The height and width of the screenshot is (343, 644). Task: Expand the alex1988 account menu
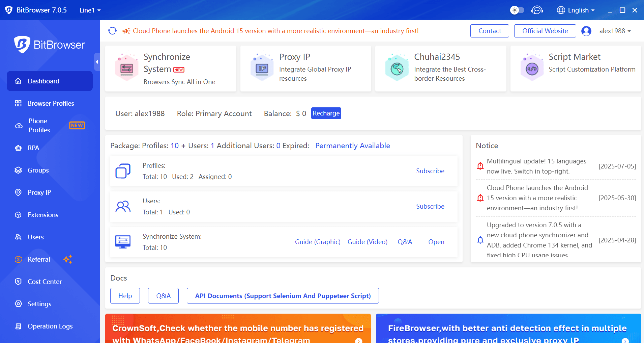pos(615,31)
